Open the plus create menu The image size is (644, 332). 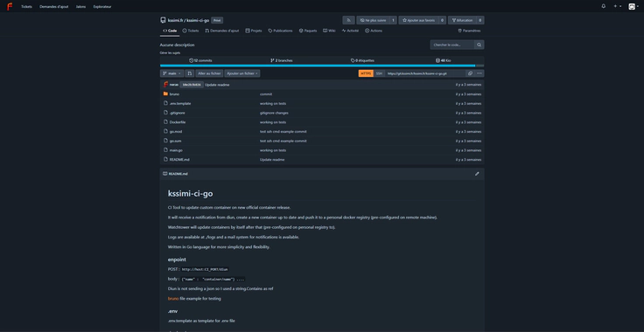coord(617,7)
